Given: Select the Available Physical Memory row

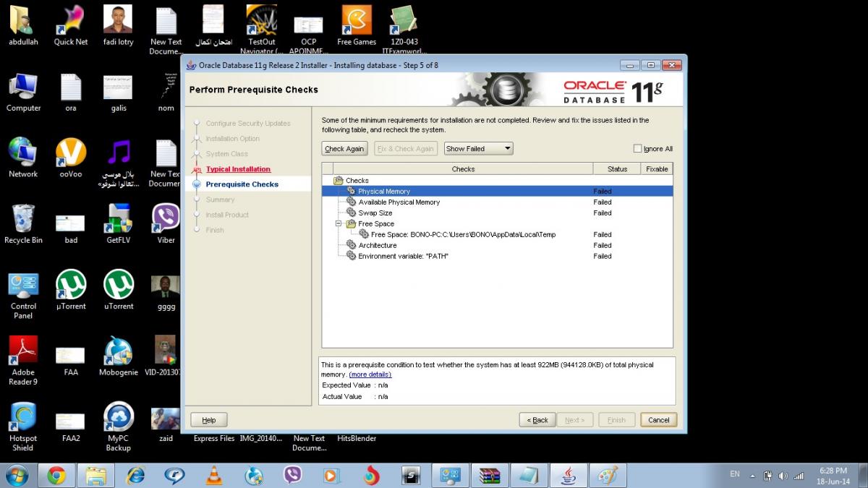Looking at the screenshot, I should pos(399,202).
